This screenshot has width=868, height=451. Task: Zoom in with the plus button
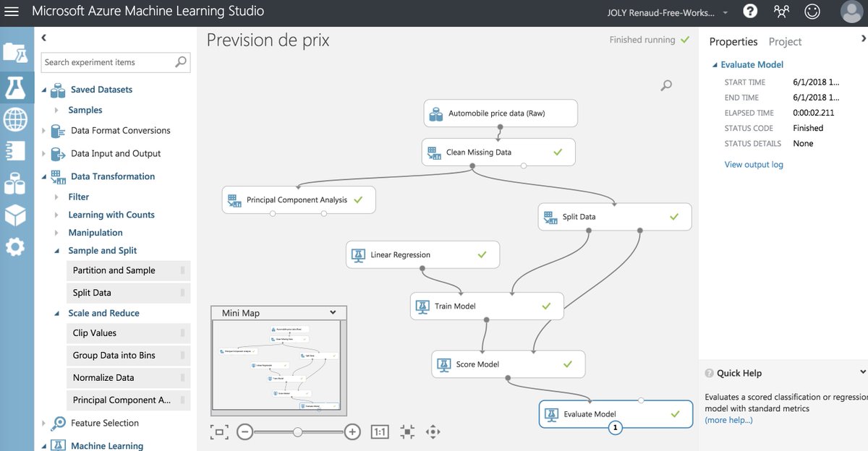pos(352,432)
